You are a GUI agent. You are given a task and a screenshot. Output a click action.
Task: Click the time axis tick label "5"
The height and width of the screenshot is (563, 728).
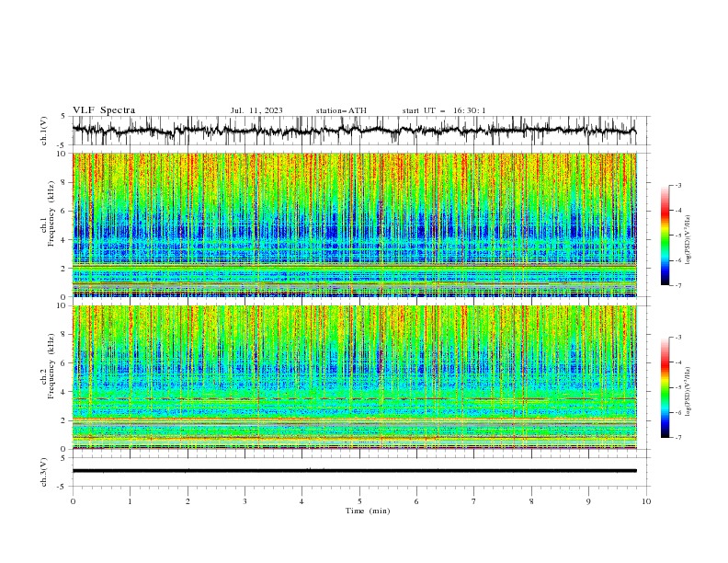click(x=359, y=501)
